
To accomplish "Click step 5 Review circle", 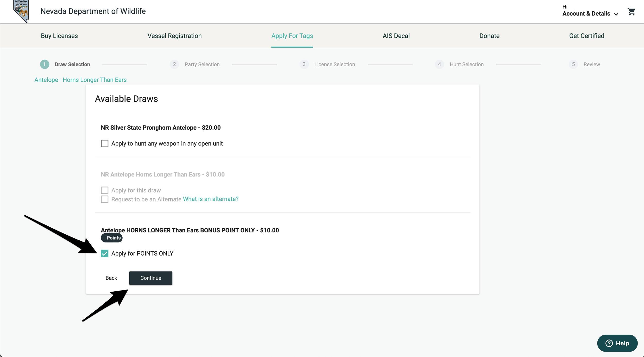I will click(573, 64).
